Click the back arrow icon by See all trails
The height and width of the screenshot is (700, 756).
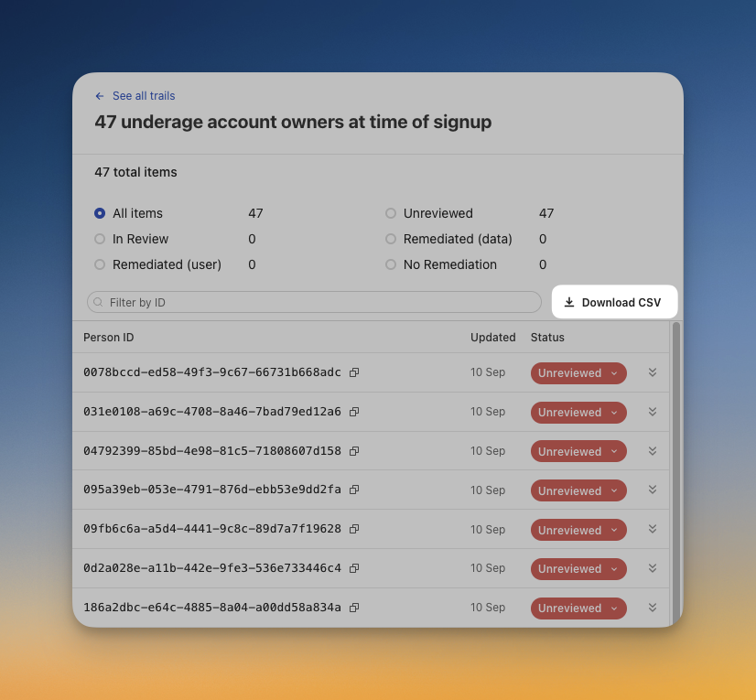[100, 96]
